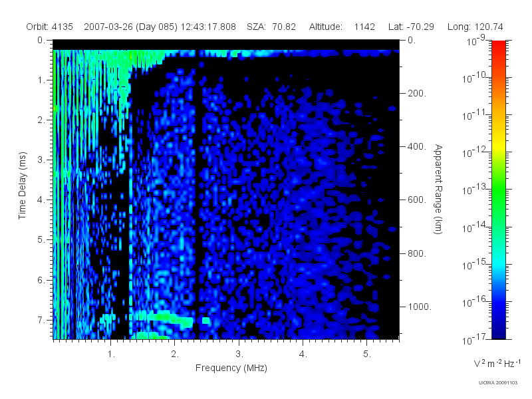Click the timestamp '12:43:17.808'
Viewport: 532px width, 399px height.
pos(208,27)
